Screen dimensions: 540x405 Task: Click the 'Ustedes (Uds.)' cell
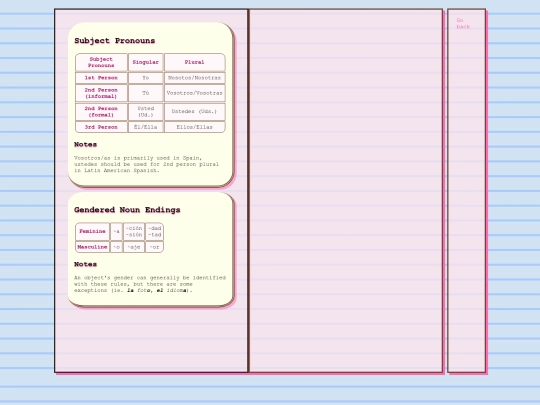[x=195, y=112]
